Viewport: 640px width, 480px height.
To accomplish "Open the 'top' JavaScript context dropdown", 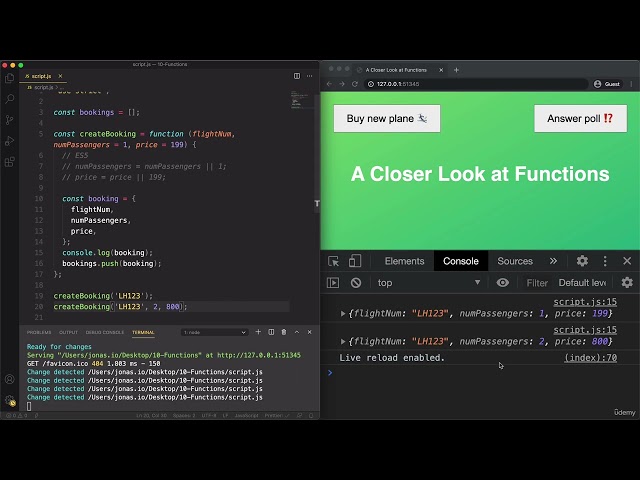I will click(429, 282).
